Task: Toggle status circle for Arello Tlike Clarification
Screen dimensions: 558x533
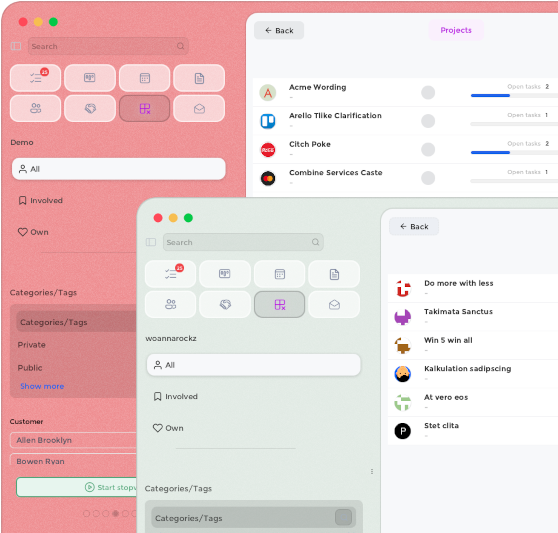Action: 428,121
